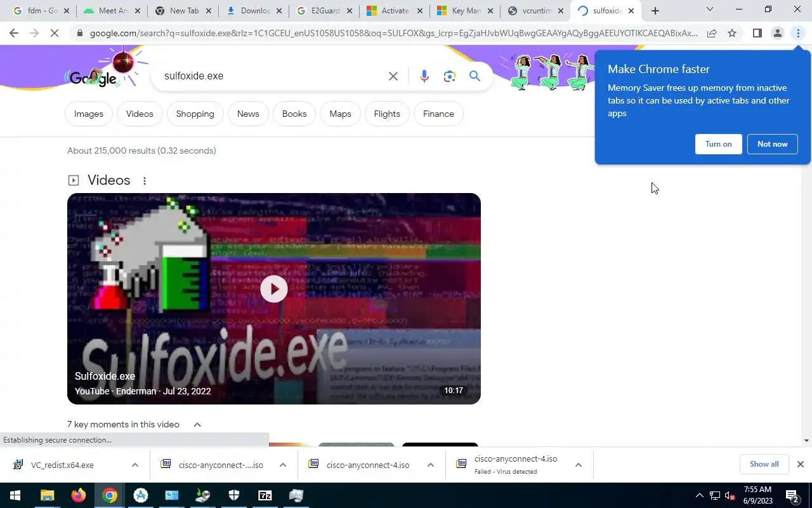Collapse key moments in this video
Image resolution: width=812 pixels, height=508 pixels.
point(197,424)
